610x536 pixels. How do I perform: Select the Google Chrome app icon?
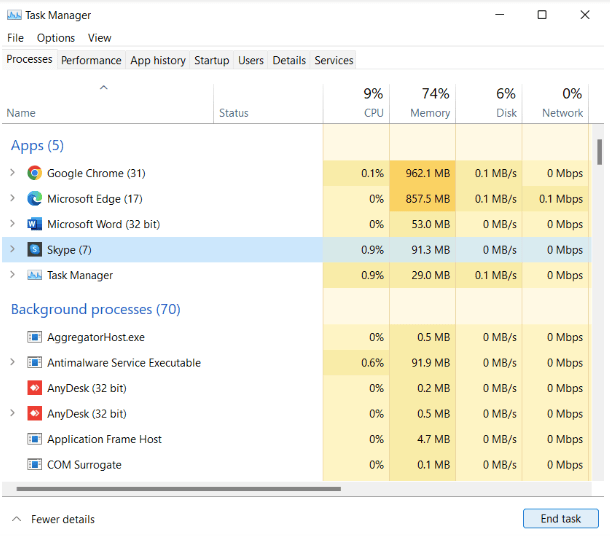(x=35, y=173)
